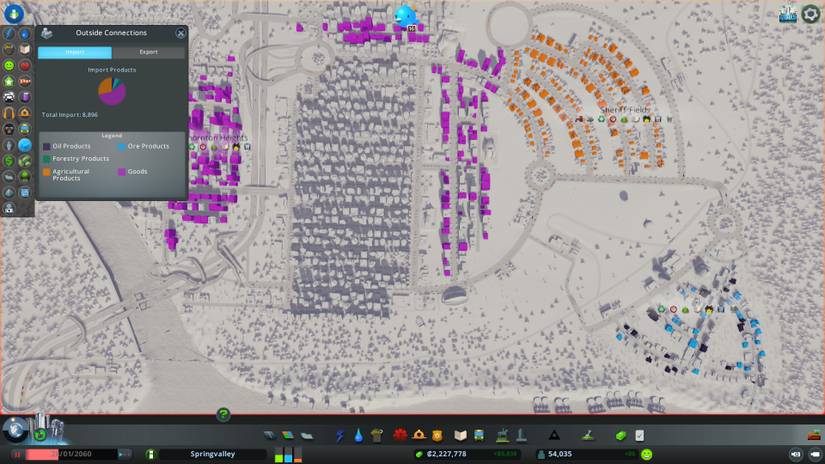The height and width of the screenshot is (464, 825).
Task: Click the population count 54,035
Action: (560, 454)
